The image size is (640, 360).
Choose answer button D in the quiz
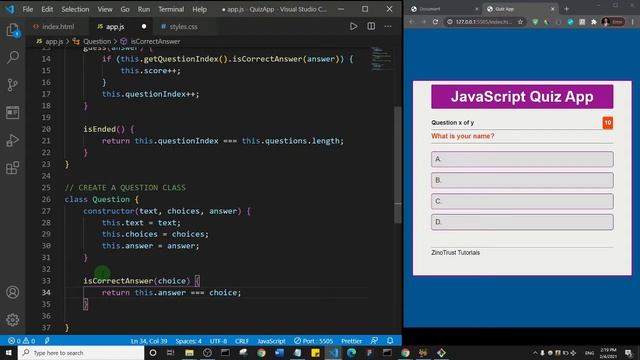coord(522,222)
